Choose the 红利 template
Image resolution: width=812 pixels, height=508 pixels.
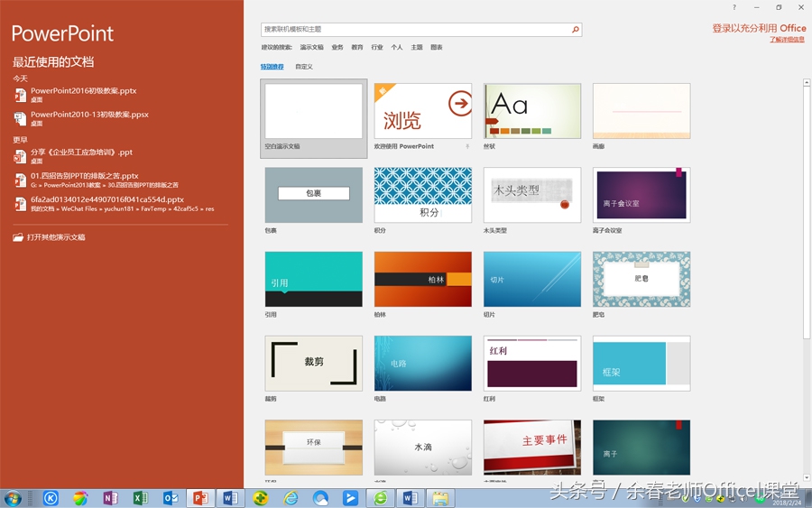click(x=532, y=364)
